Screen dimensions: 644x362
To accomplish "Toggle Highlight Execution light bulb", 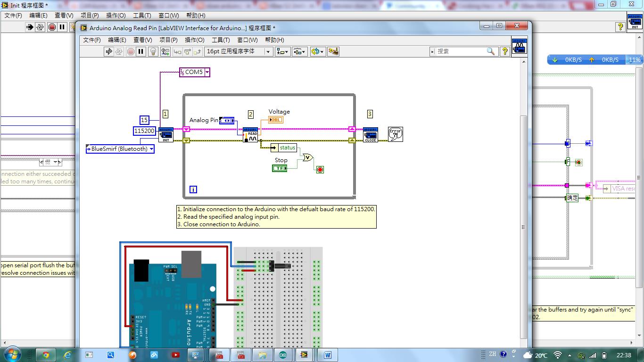I will click(x=153, y=51).
